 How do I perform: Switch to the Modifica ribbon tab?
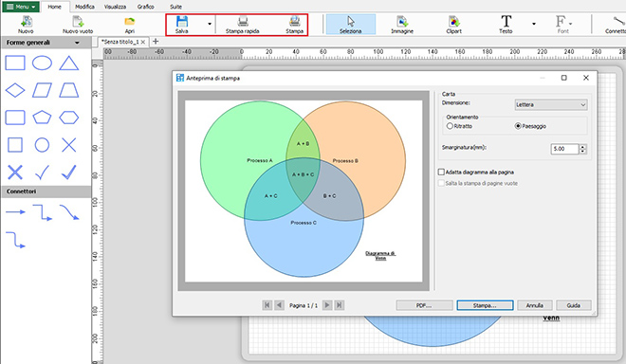[x=84, y=7]
